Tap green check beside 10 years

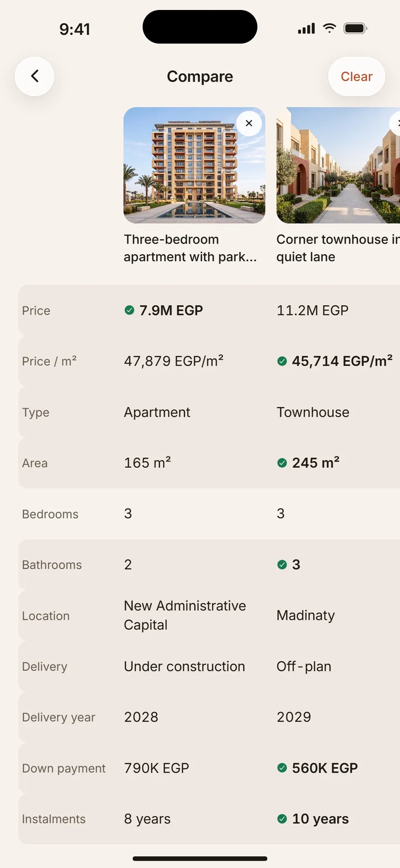[x=282, y=819]
